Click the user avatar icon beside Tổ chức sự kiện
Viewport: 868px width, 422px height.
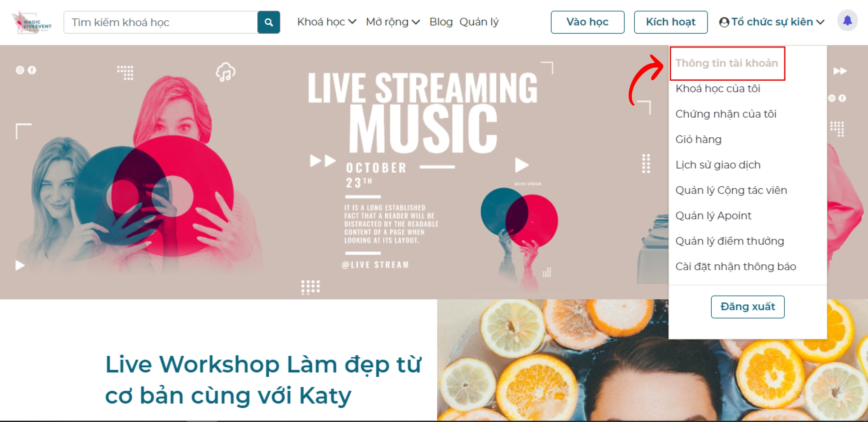tap(724, 22)
